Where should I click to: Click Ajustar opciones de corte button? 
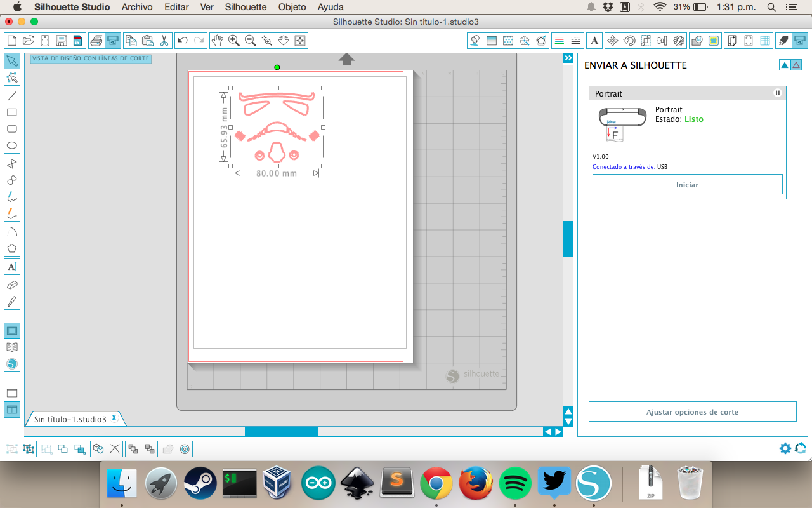click(x=692, y=412)
